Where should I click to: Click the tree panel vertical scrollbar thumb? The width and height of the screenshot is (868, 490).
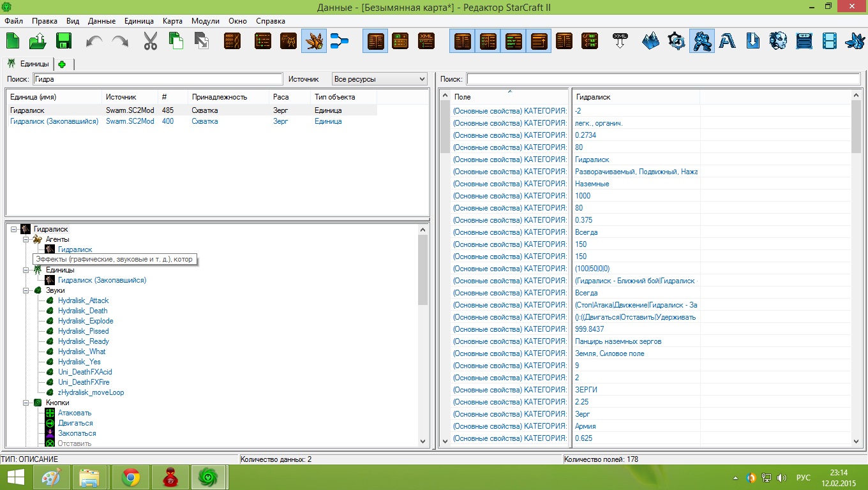coord(423,271)
